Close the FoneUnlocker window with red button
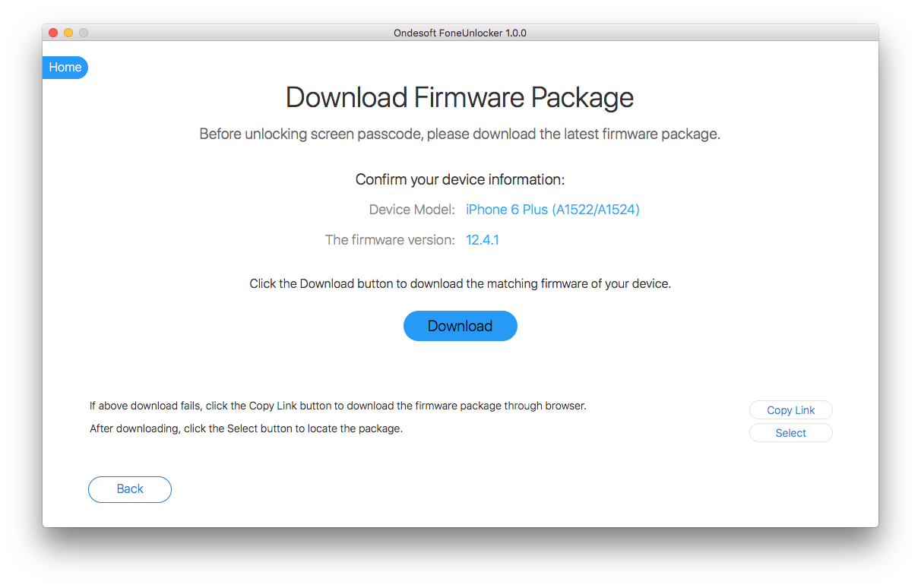The image size is (921, 588). click(x=53, y=33)
